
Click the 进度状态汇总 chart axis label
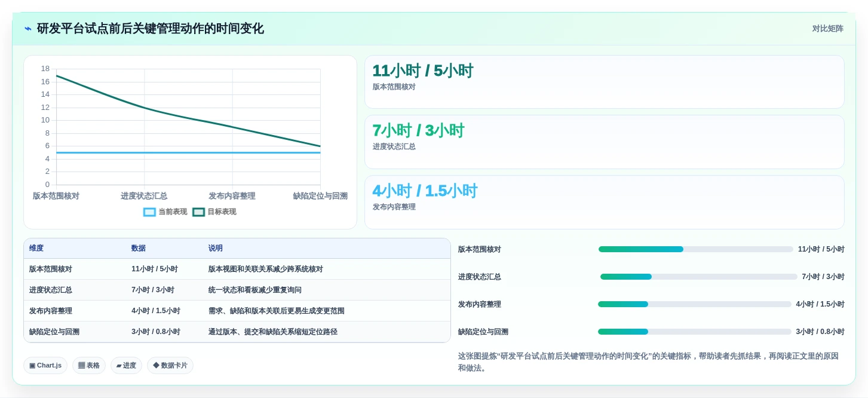[144, 196]
